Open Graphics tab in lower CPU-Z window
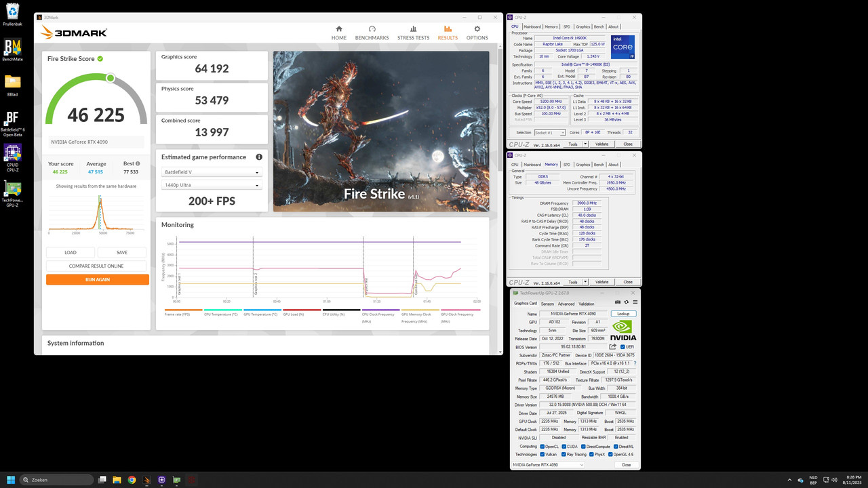This screenshot has width=868, height=488. click(x=583, y=165)
